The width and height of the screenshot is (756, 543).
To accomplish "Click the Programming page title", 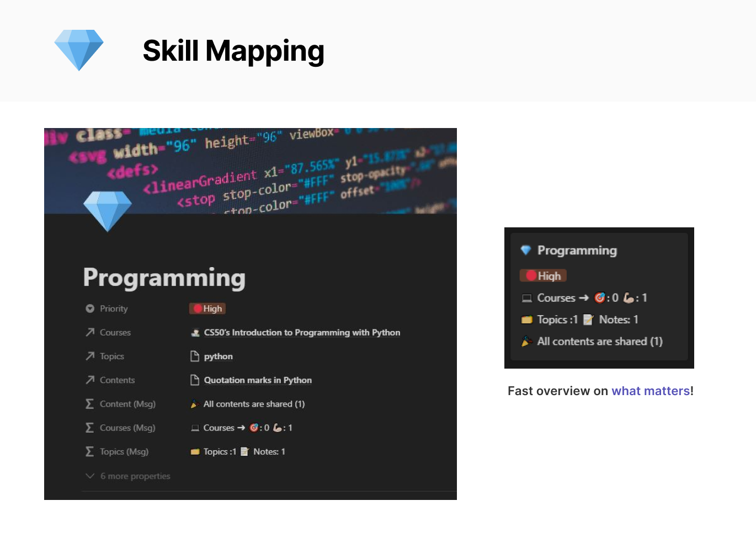I will (x=164, y=278).
